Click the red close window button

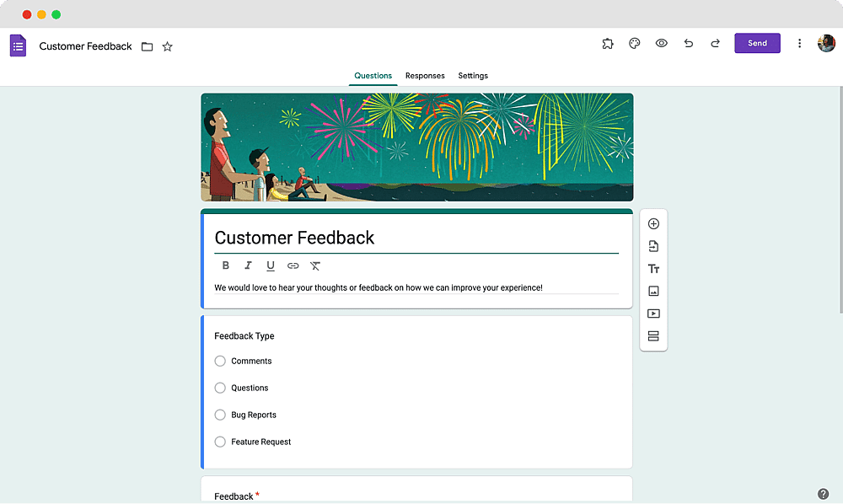(x=27, y=14)
